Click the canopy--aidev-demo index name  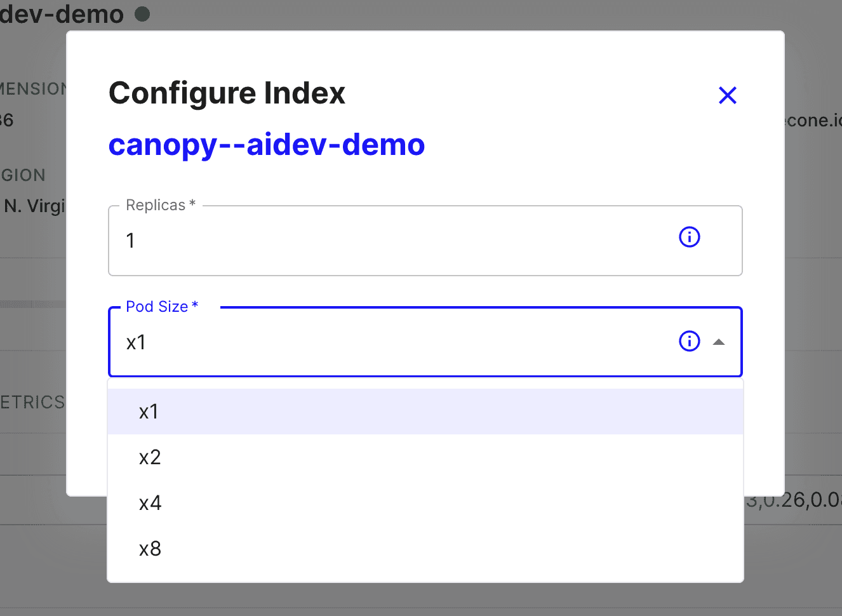coord(267,145)
